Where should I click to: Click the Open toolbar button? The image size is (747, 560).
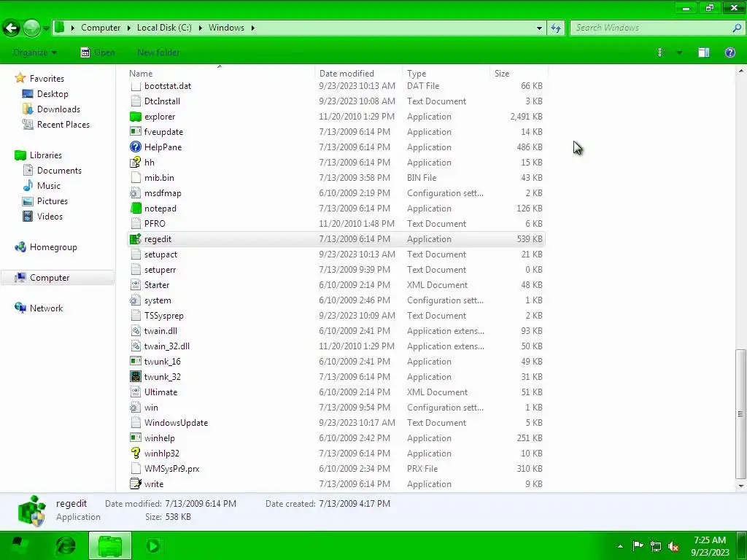(98, 52)
